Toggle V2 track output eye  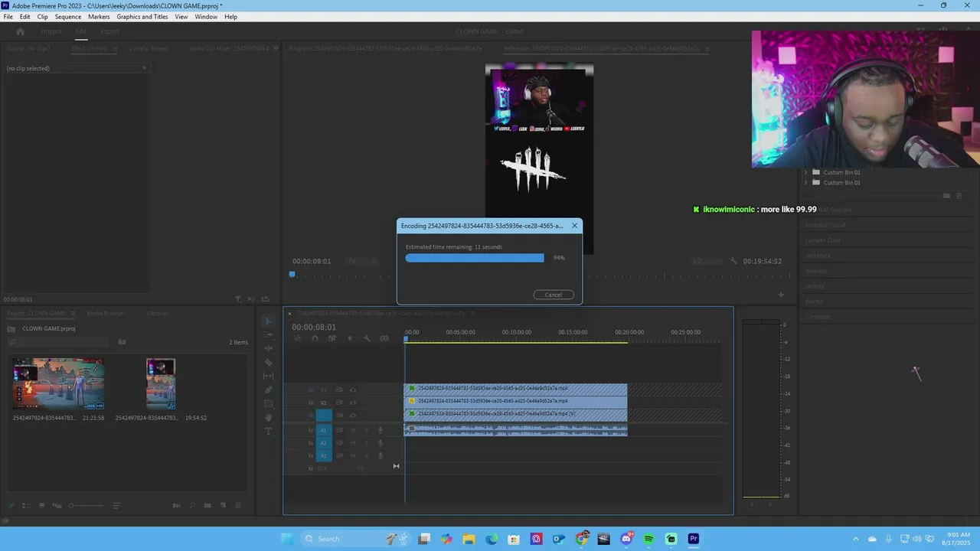[353, 403]
